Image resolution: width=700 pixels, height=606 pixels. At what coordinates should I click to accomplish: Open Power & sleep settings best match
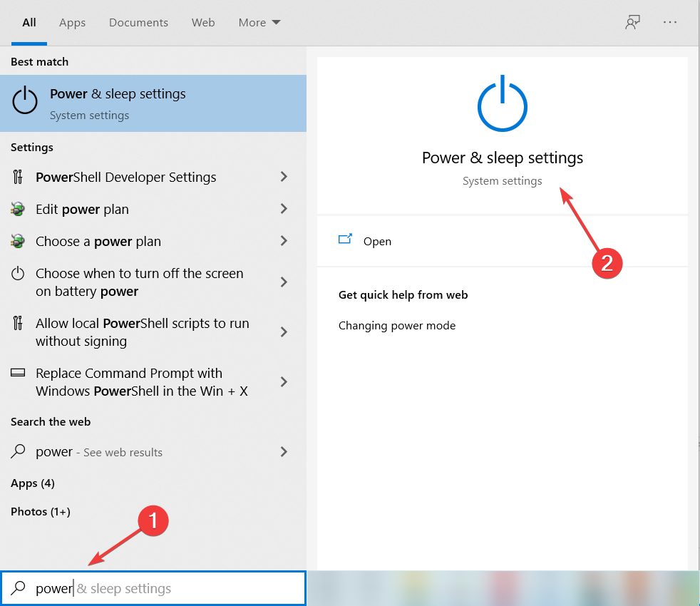[153, 103]
